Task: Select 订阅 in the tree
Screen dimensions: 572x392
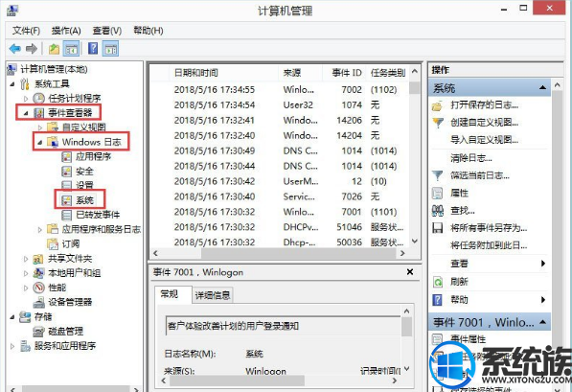Action: pos(70,243)
